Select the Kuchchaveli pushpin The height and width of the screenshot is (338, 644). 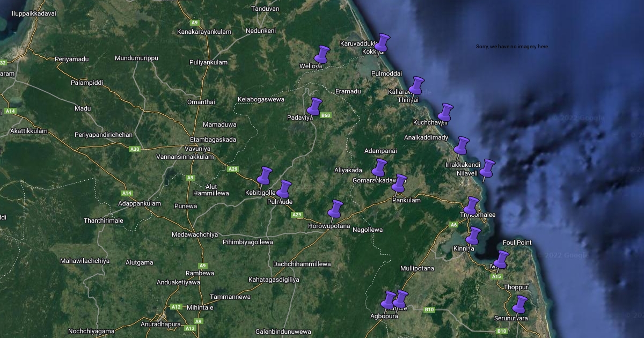pos(445,112)
